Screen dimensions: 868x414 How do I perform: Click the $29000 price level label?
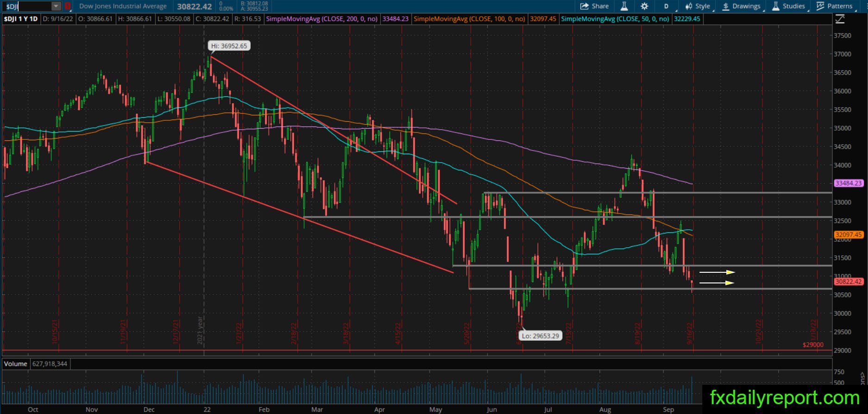pos(813,345)
